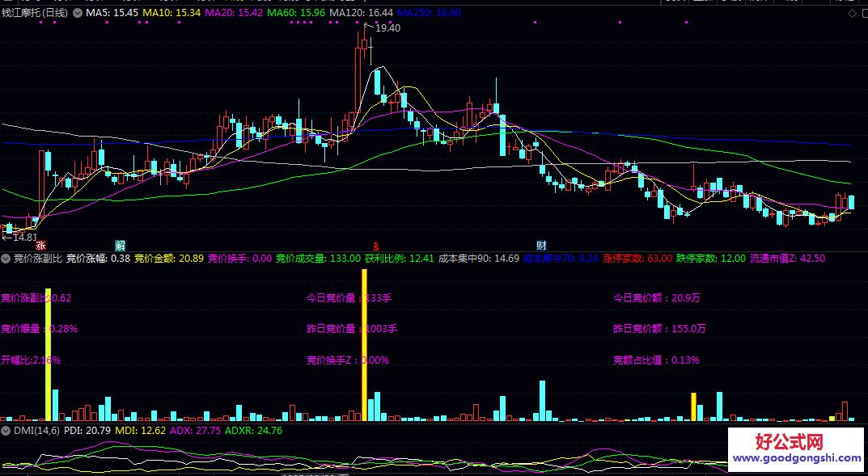Click the 今日竞价量:133手 text
The height and width of the screenshot is (476, 868).
[x=349, y=298]
